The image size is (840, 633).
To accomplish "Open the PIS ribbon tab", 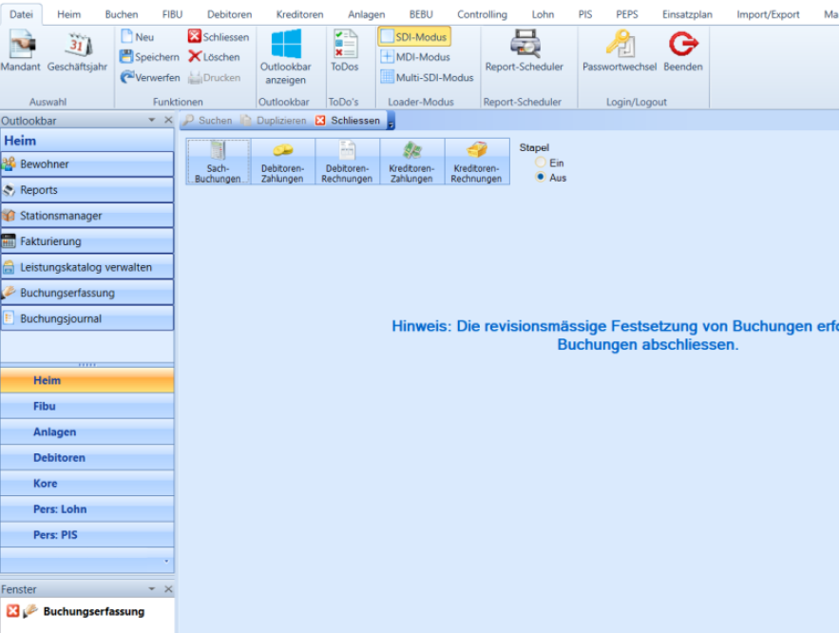I will (585, 14).
